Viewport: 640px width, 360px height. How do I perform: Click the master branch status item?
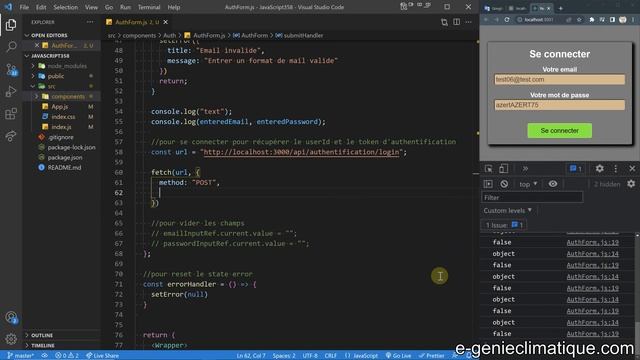click(x=21, y=356)
